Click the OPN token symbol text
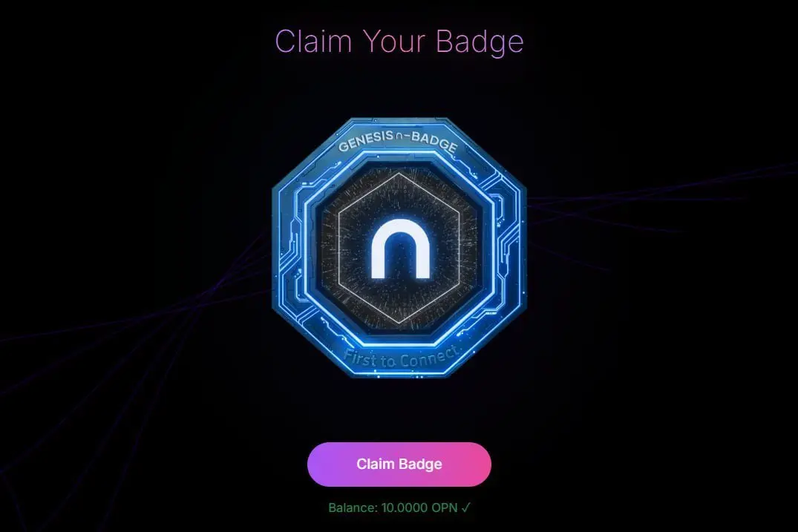The height and width of the screenshot is (532, 798). point(445,508)
